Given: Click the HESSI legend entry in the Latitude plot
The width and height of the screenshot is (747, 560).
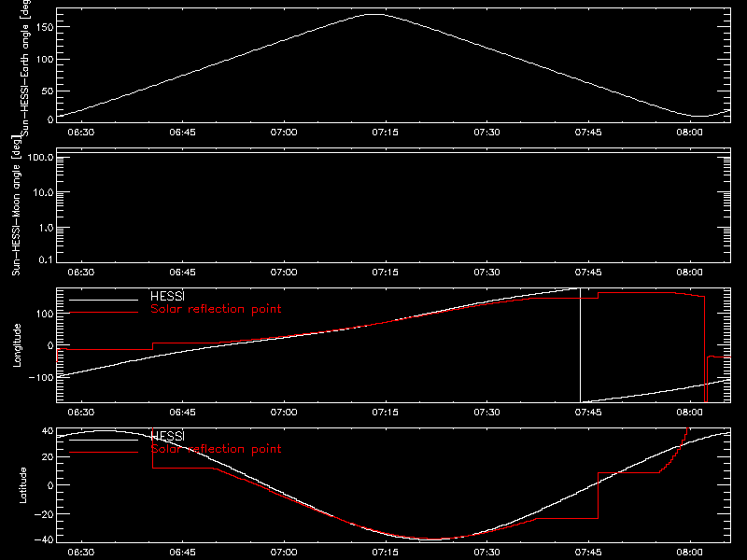Looking at the screenshot, I should (167, 436).
